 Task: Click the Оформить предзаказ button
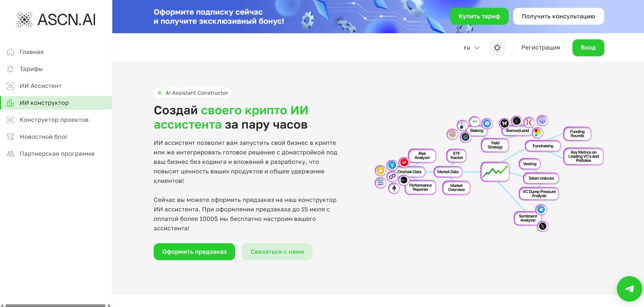[194, 252]
